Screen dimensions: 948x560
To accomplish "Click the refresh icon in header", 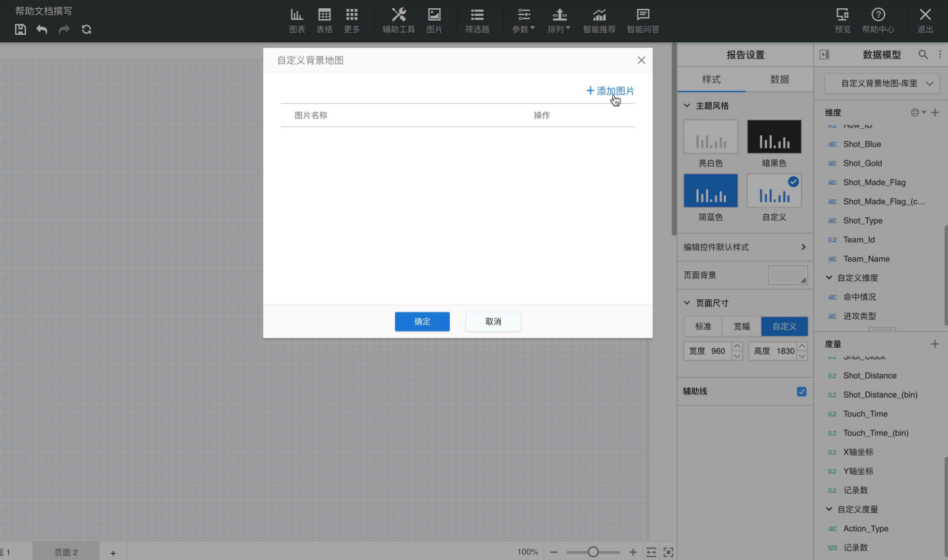I will [86, 29].
